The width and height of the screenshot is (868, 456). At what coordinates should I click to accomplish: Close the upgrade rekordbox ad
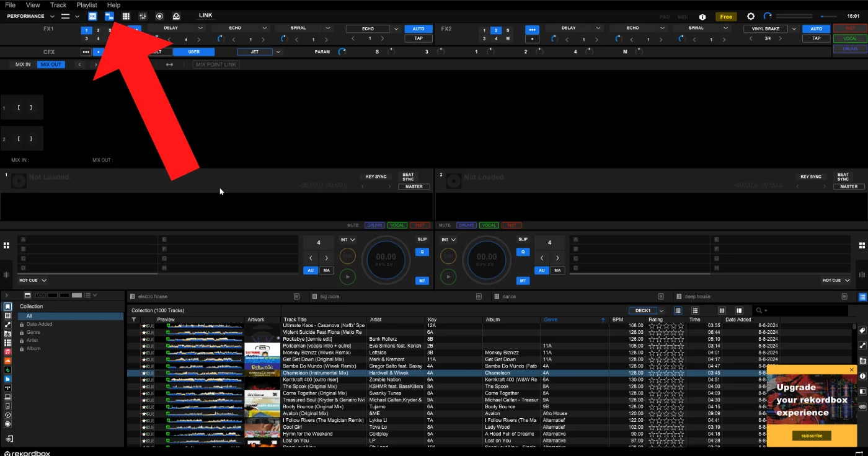[x=851, y=370]
